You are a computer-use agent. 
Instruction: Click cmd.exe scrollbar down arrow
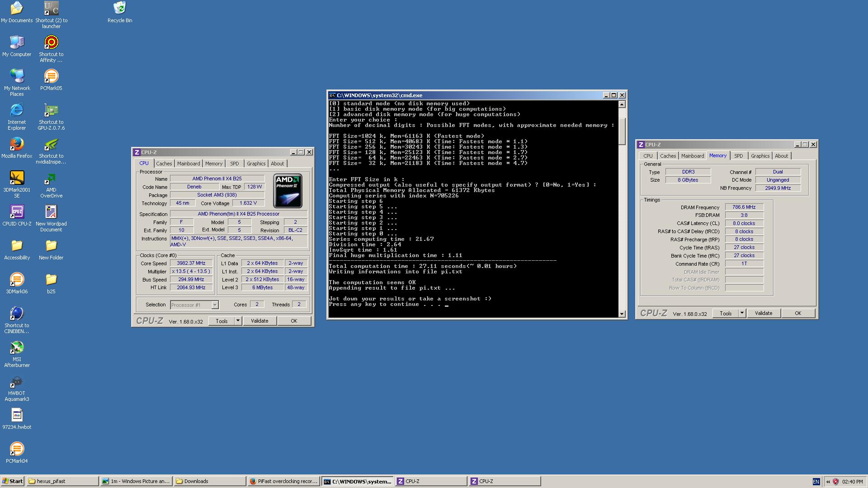point(622,314)
